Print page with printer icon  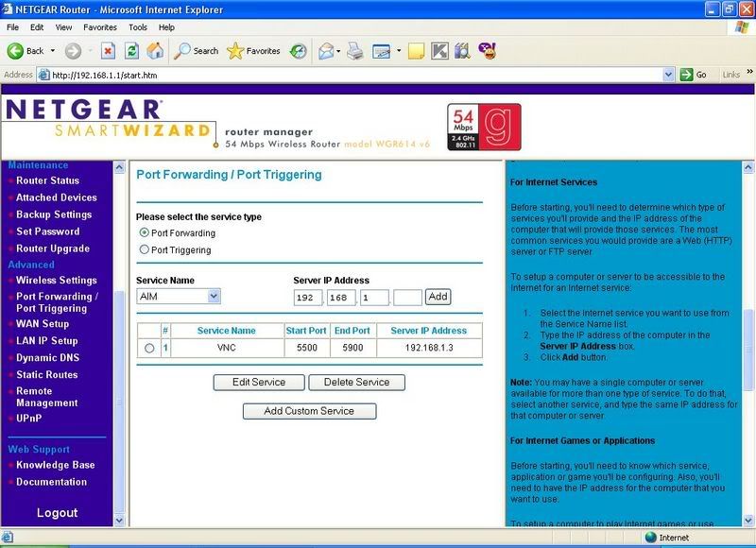(x=355, y=51)
